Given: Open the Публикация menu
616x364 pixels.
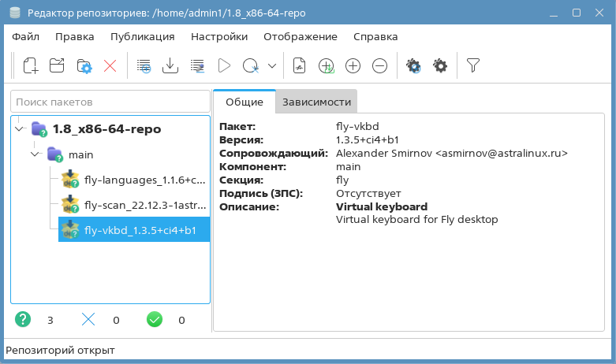Looking at the screenshot, I should click(142, 36).
